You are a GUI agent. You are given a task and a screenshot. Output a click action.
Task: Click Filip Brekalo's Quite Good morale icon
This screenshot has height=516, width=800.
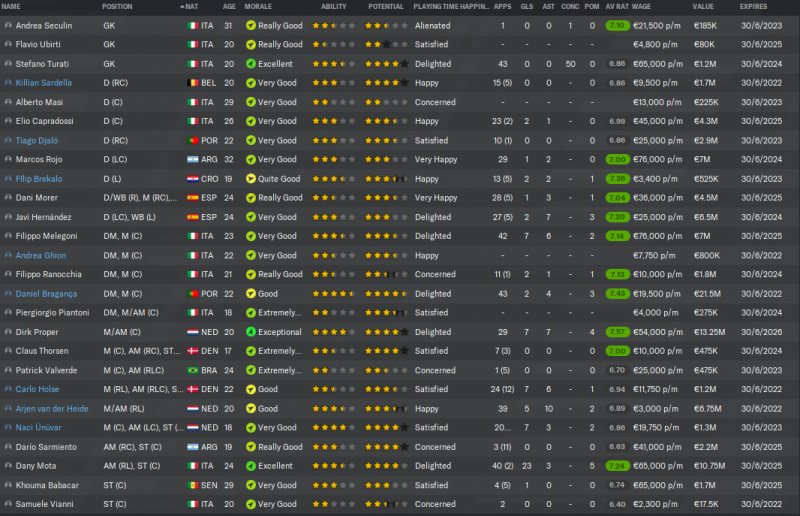pyautogui.click(x=250, y=179)
